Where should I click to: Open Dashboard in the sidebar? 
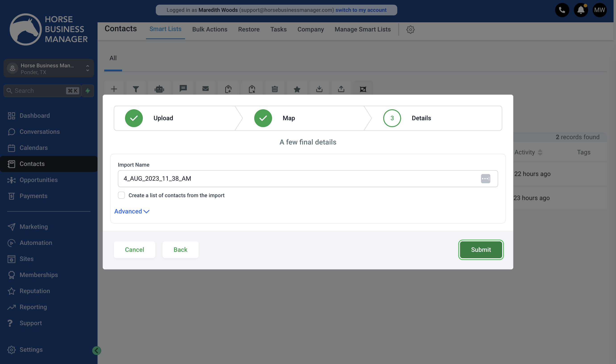coord(35,116)
